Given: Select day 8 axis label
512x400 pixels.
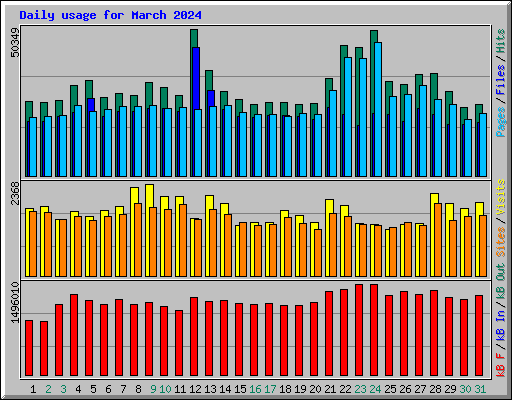Looking at the screenshot, I should [x=138, y=389].
